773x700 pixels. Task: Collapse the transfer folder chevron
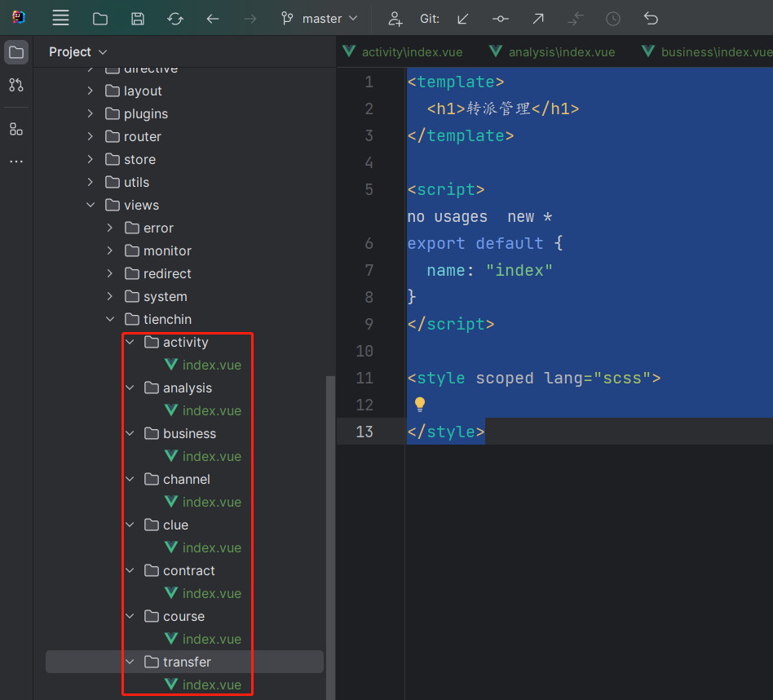click(130, 662)
